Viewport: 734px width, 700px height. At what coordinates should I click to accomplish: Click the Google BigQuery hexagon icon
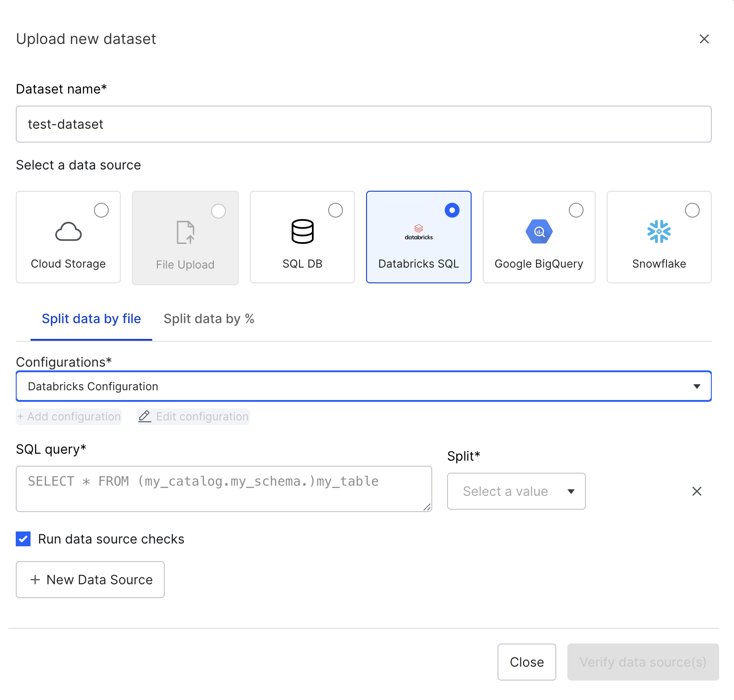pyautogui.click(x=539, y=231)
